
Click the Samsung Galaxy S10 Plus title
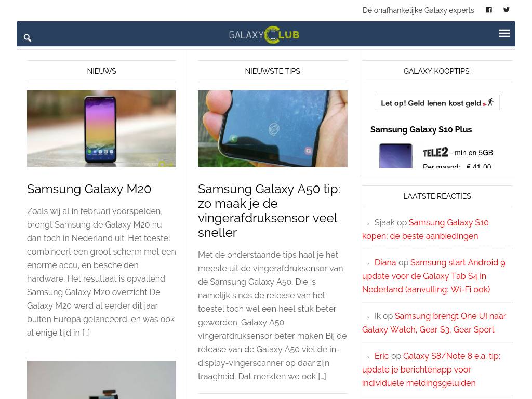[421, 129]
